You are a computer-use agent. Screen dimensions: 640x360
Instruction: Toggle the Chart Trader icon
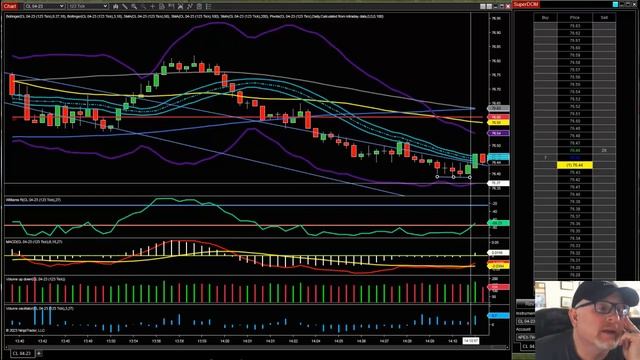click(x=171, y=7)
